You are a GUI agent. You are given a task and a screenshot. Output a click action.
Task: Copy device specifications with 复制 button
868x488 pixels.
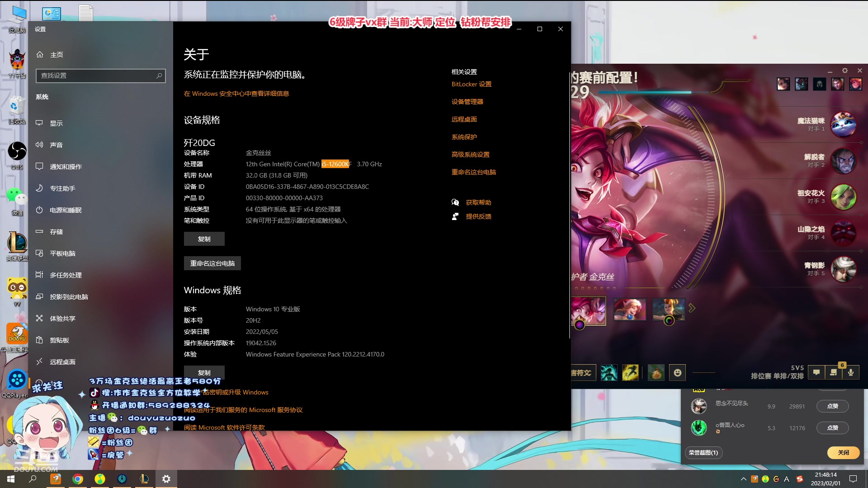pos(204,239)
